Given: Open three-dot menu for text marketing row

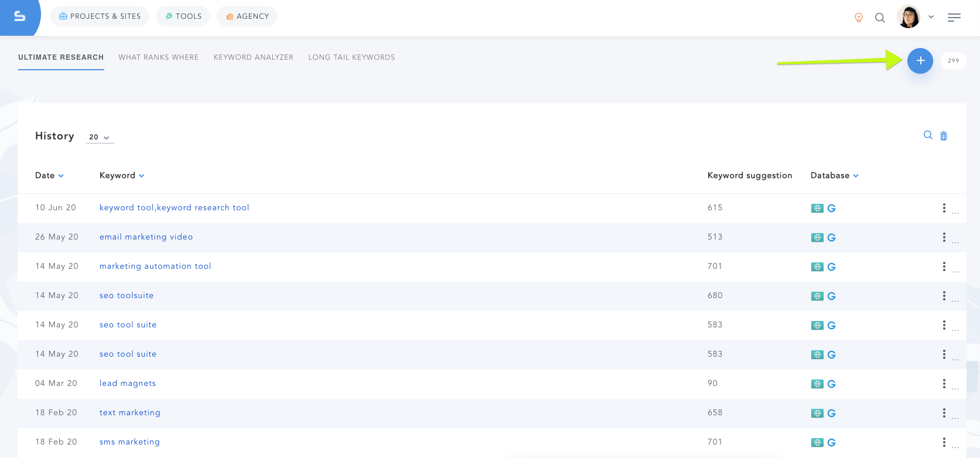Looking at the screenshot, I should click(944, 413).
